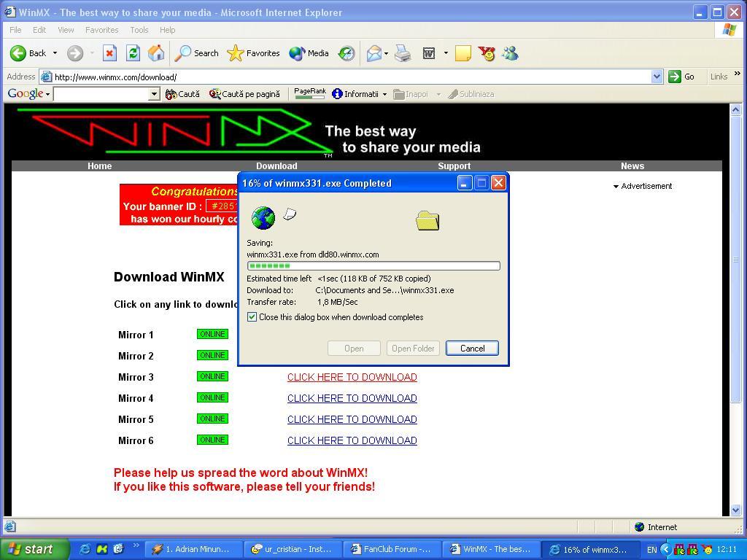The image size is (747, 560).
Task: Click the address bar URL field
Action: click(352, 77)
